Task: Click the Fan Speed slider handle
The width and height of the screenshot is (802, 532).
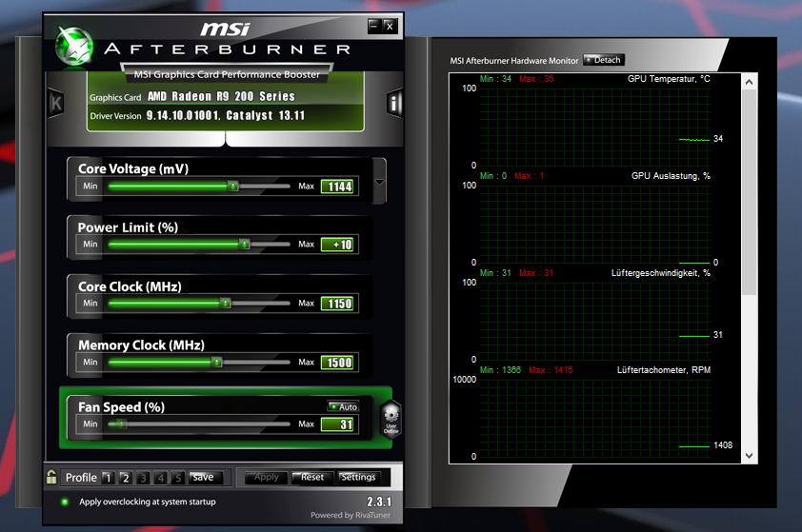Action: point(121,424)
